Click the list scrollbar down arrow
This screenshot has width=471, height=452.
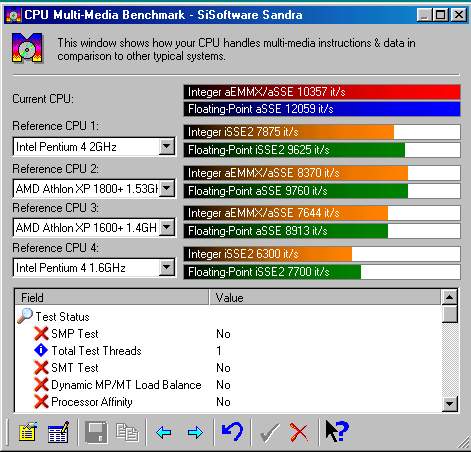(449, 404)
